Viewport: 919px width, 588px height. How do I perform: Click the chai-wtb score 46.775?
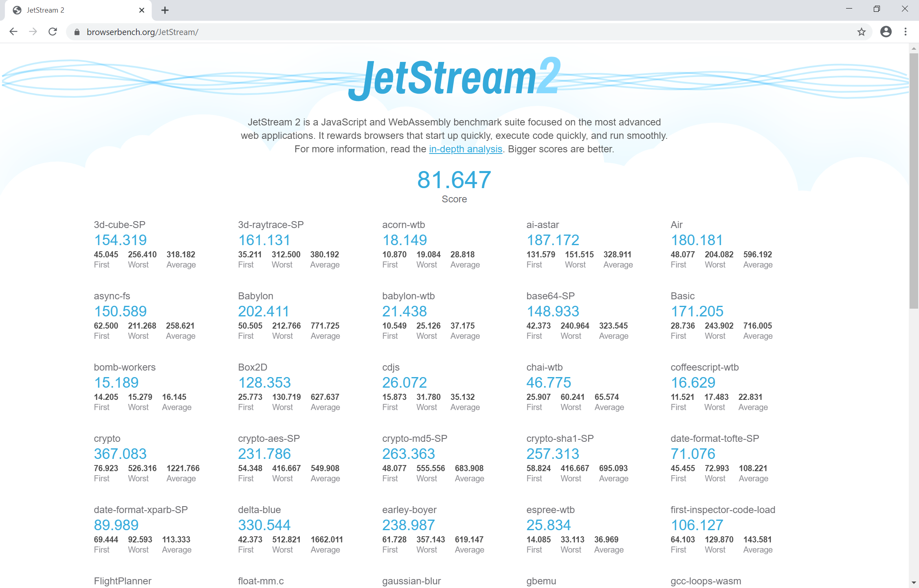(x=549, y=383)
